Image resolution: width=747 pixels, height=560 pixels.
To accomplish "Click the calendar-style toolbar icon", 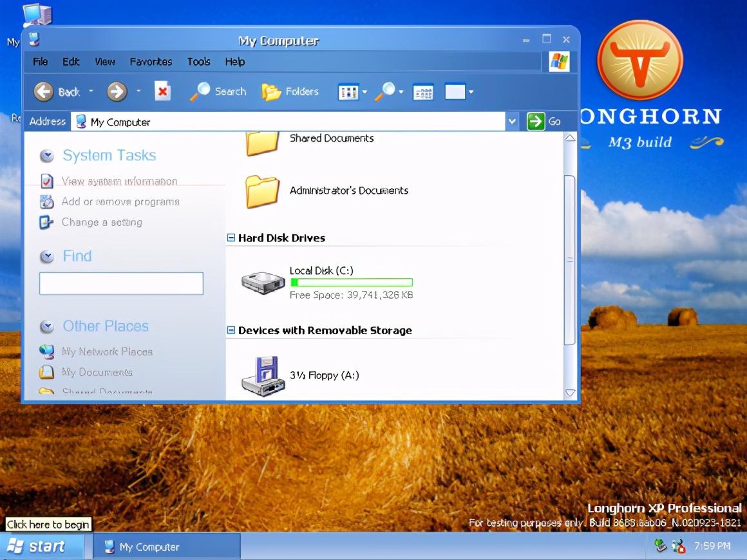I will point(423,92).
